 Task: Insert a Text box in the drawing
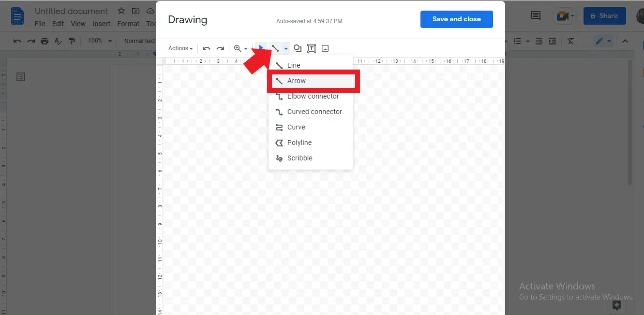coord(312,48)
